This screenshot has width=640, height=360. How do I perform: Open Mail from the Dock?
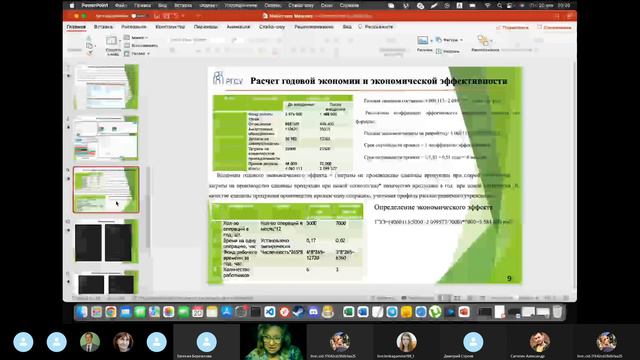point(125,312)
